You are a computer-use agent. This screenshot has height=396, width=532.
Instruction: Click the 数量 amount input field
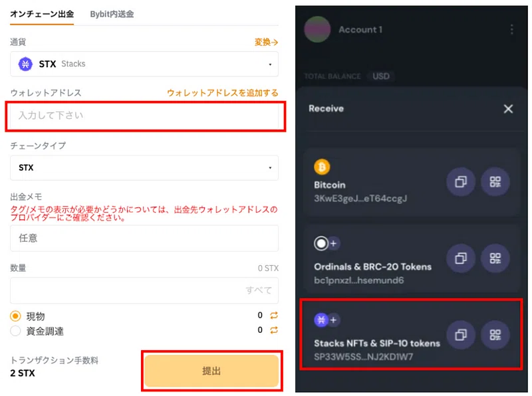coord(144,290)
